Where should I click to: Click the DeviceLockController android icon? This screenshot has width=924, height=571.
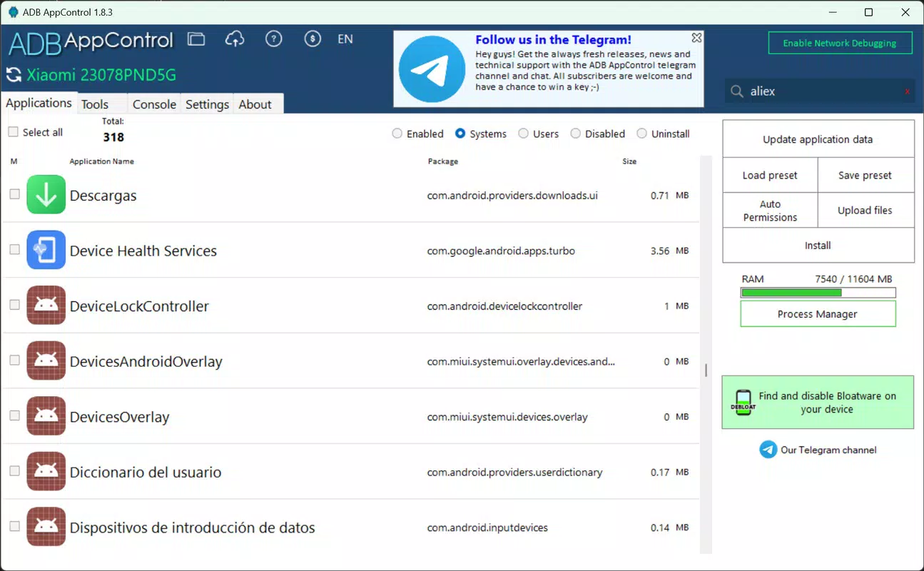coord(46,305)
